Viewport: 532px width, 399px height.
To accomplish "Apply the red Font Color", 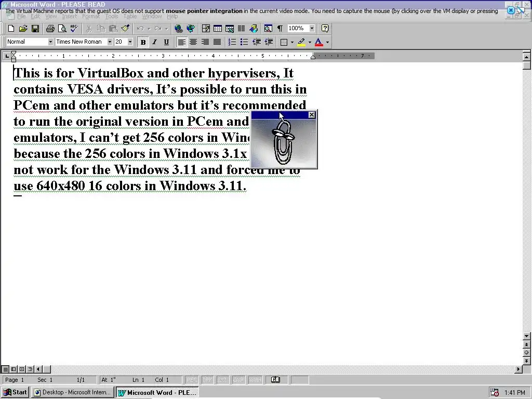I will [318, 42].
